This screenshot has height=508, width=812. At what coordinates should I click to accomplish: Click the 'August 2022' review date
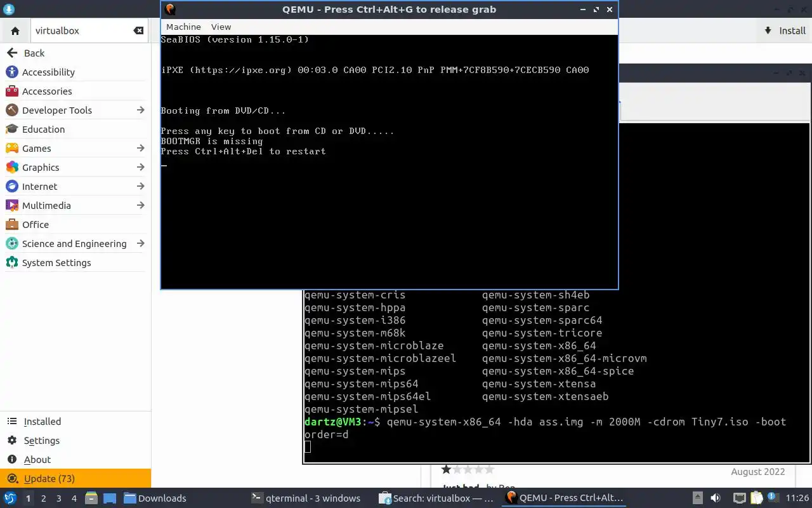tap(758, 472)
